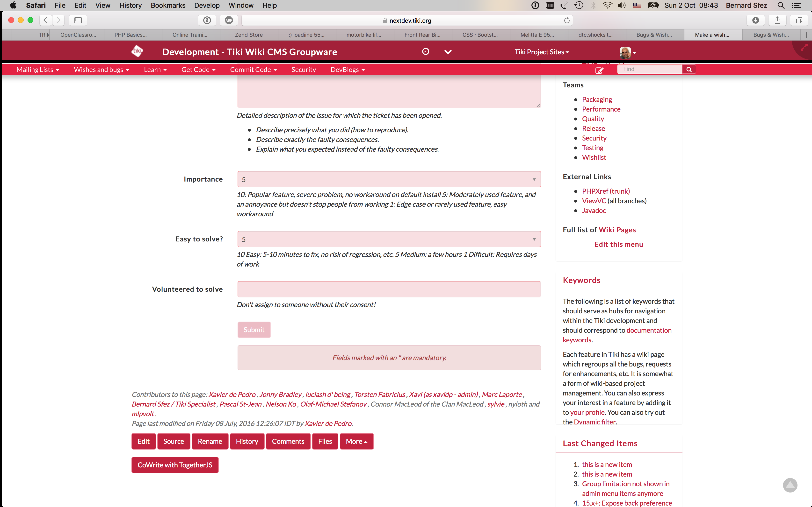812x507 pixels.
Task: Open the Wishes and bugs menu
Action: click(101, 70)
